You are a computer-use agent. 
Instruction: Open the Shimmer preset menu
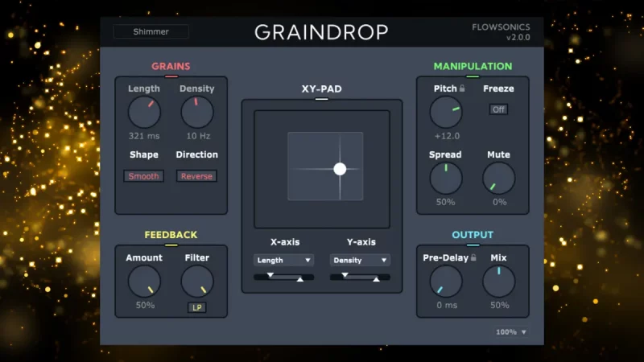pyautogui.click(x=151, y=32)
